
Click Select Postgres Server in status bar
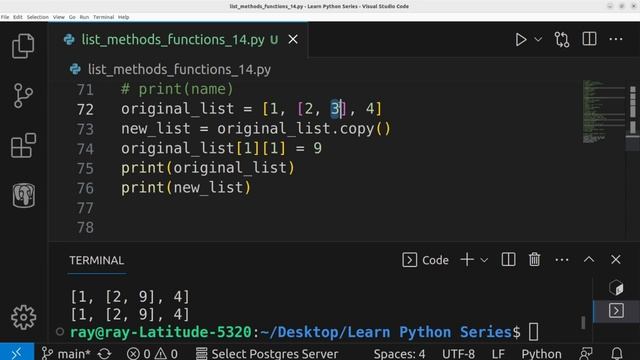pos(267,353)
